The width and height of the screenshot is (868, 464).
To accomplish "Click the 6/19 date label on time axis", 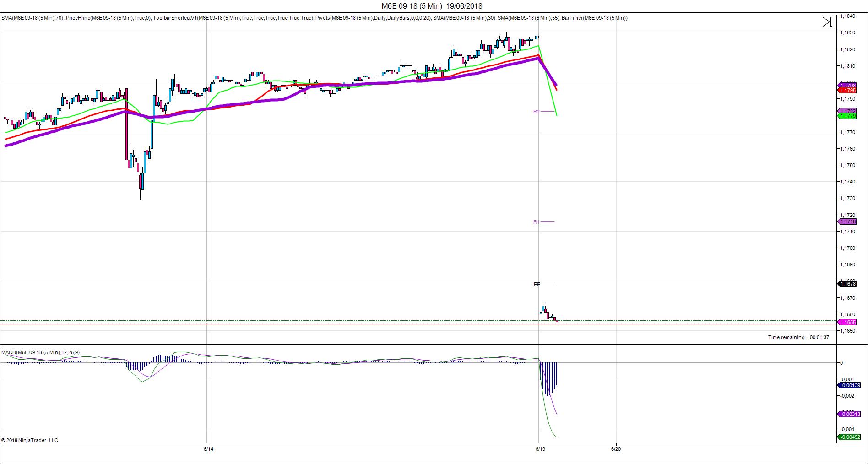I will (x=540, y=449).
